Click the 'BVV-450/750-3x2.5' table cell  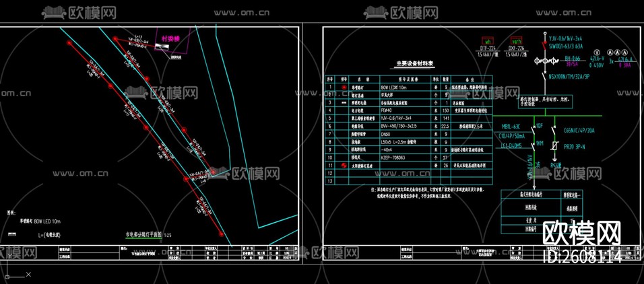(405, 126)
